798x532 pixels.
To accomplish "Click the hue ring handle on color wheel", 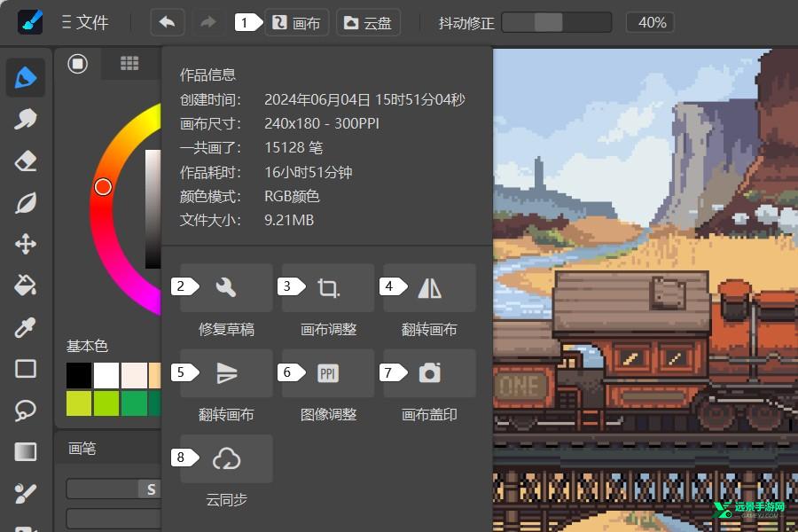I will [103, 187].
